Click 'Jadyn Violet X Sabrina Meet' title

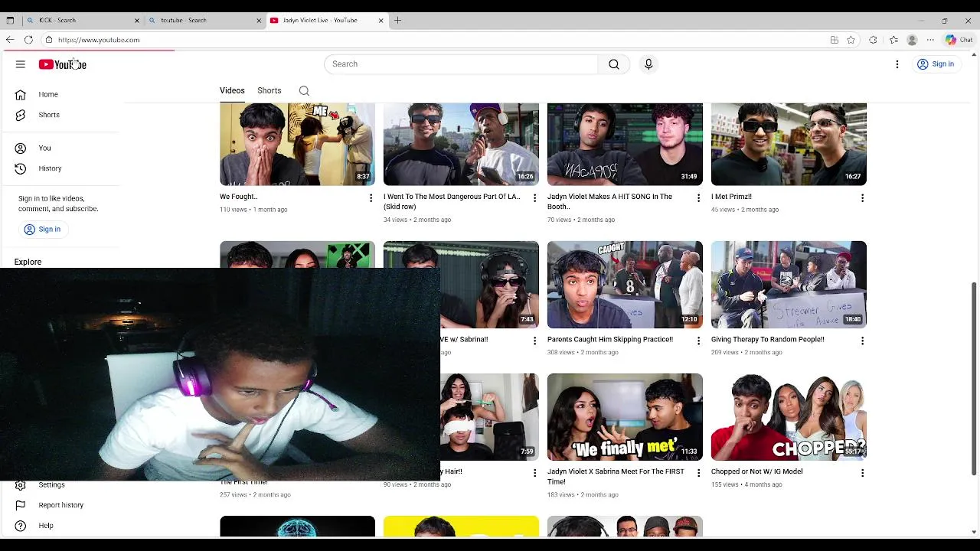[616, 476]
